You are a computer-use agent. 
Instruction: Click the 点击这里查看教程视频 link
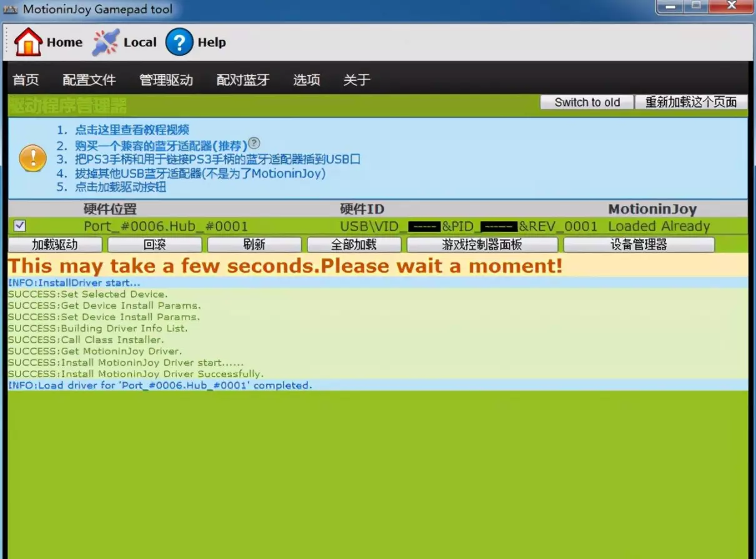point(132,130)
